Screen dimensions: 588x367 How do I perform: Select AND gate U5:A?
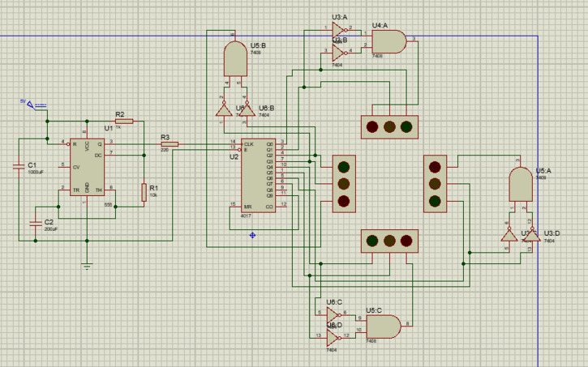(521, 184)
